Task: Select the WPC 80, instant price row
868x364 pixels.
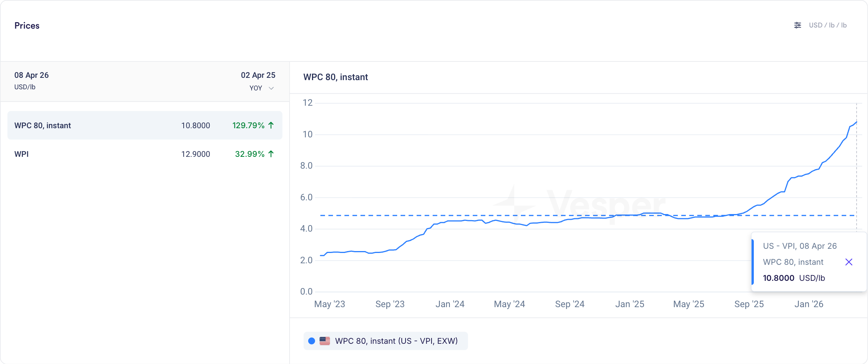Action: point(145,126)
